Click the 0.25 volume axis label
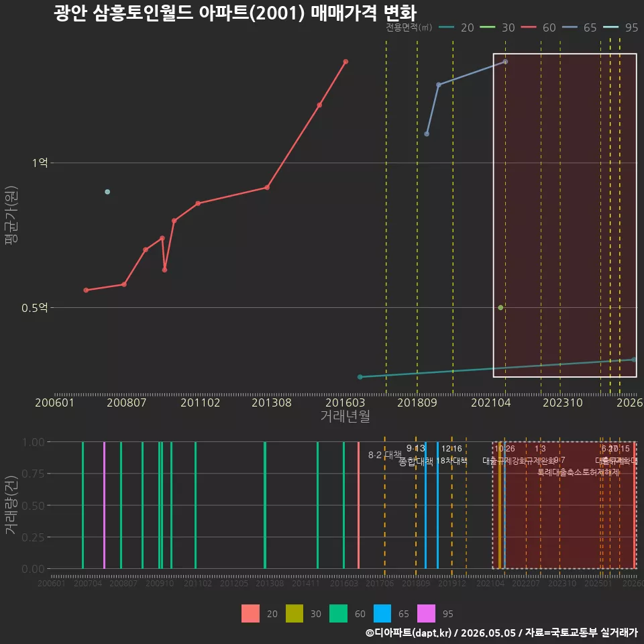Screen dimensions: 644x644 pyautogui.click(x=34, y=537)
